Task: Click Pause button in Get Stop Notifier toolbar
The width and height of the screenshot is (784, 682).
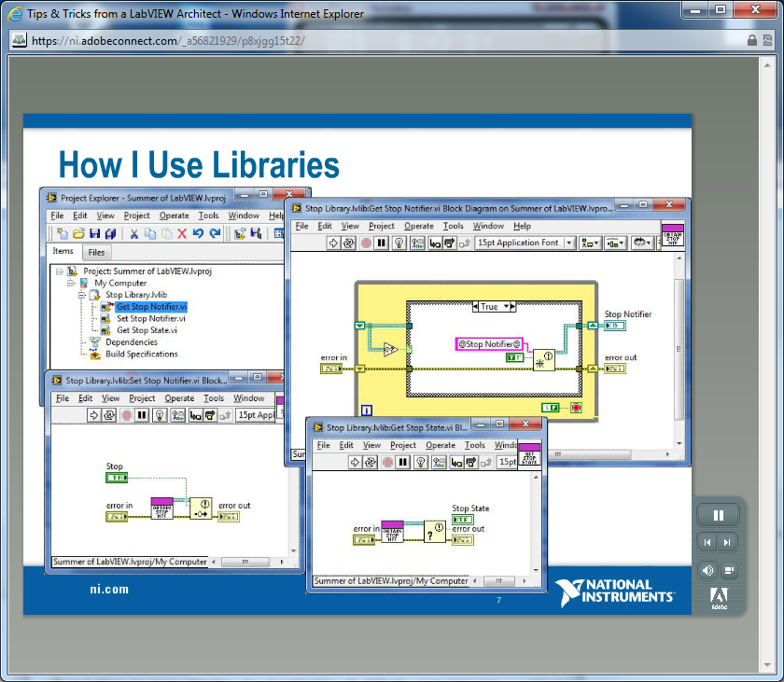Action: tap(382, 243)
